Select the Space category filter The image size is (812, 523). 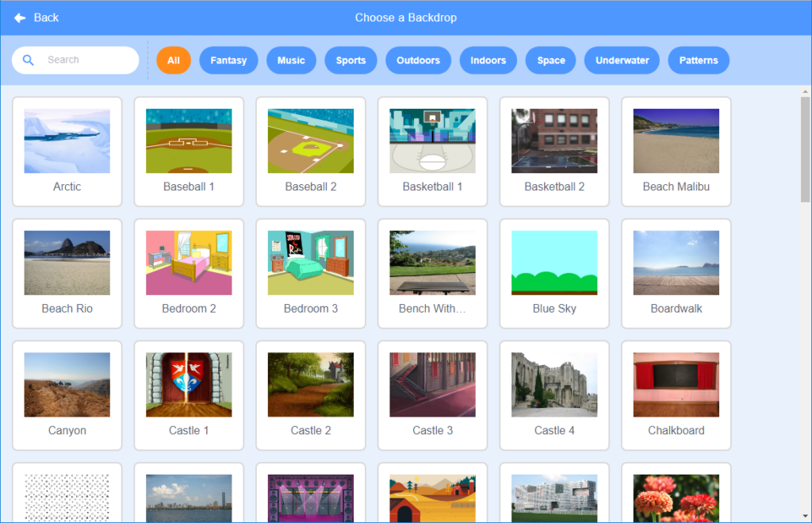(551, 60)
